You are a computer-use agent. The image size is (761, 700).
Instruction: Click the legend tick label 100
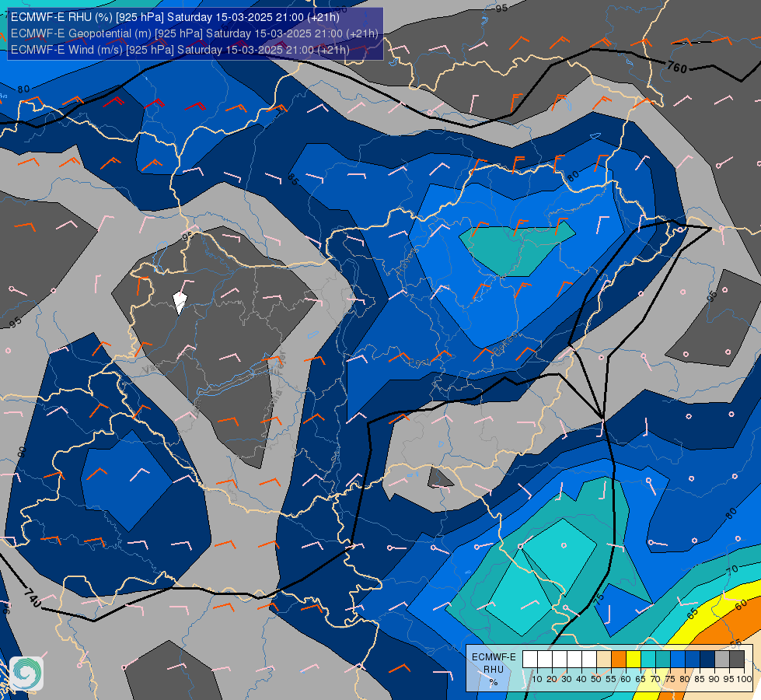coord(744,679)
